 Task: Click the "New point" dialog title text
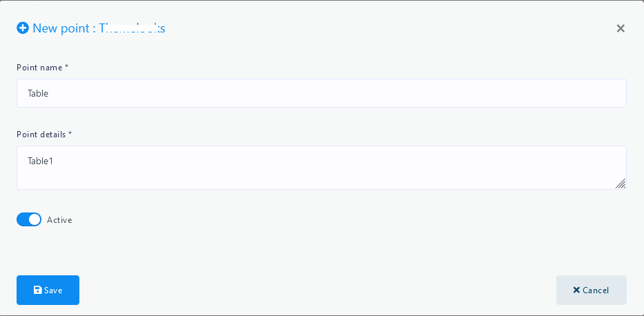point(61,28)
